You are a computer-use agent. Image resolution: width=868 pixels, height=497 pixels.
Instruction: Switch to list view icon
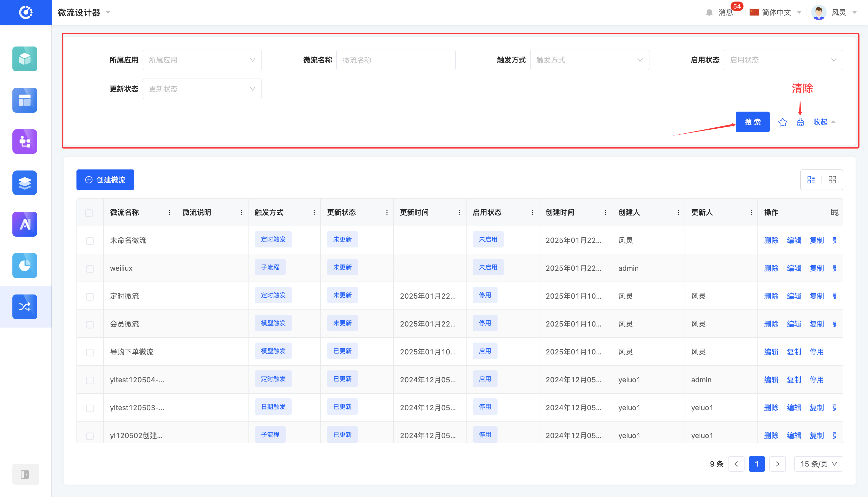(x=811, y=180)
